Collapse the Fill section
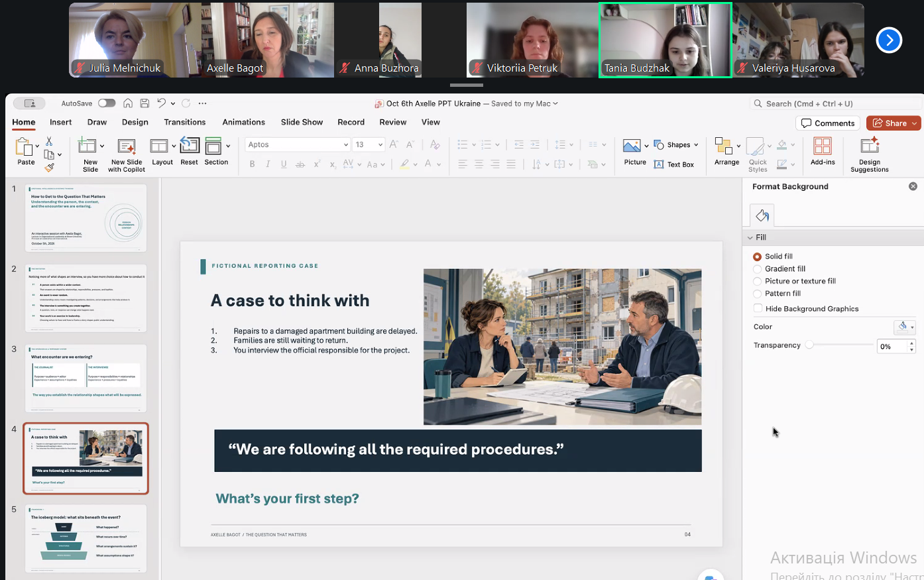 tap(750, 237)
